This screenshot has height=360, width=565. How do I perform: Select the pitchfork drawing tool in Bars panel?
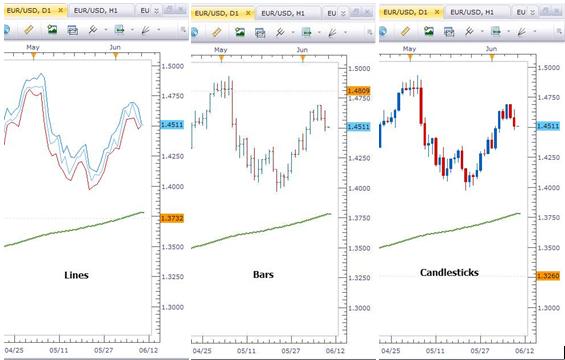pos(280,33)
